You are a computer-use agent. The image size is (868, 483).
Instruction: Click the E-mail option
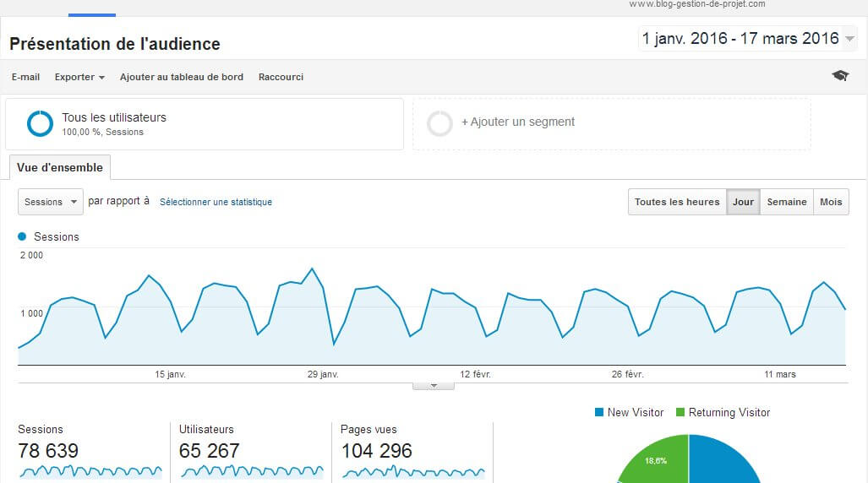[25, 77]
